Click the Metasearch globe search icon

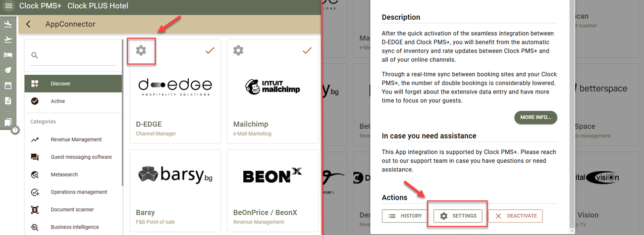[35, 175]
